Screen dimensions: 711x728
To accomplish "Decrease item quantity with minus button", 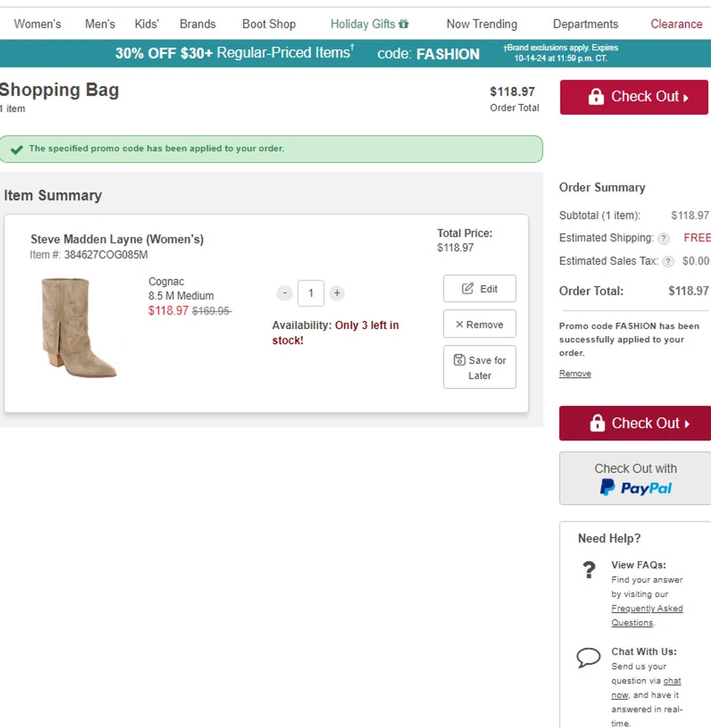I will (284, 293).
